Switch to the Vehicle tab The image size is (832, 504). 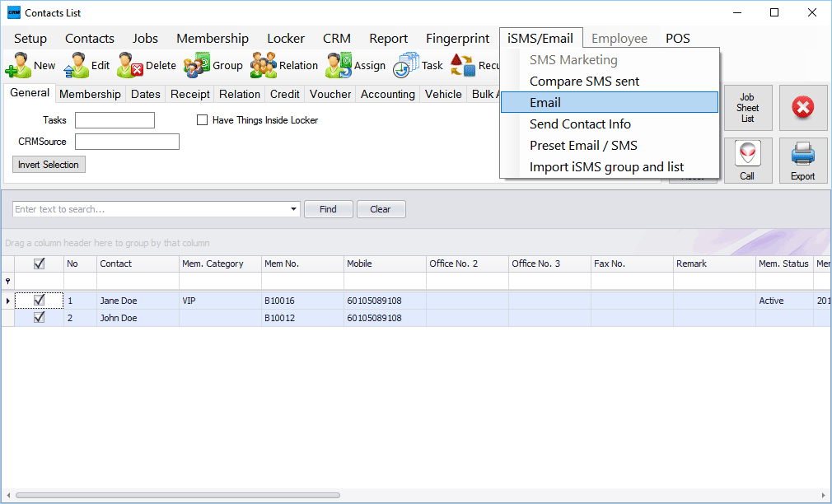coord(443,94)
